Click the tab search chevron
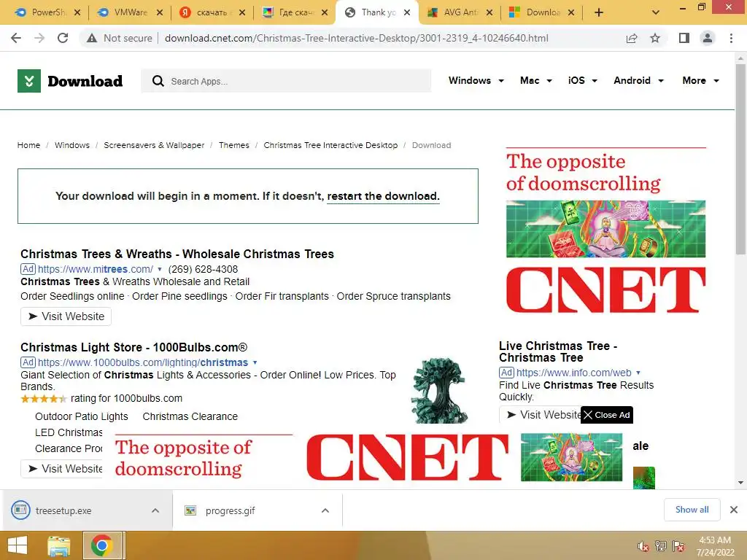 tap(656, 13)
